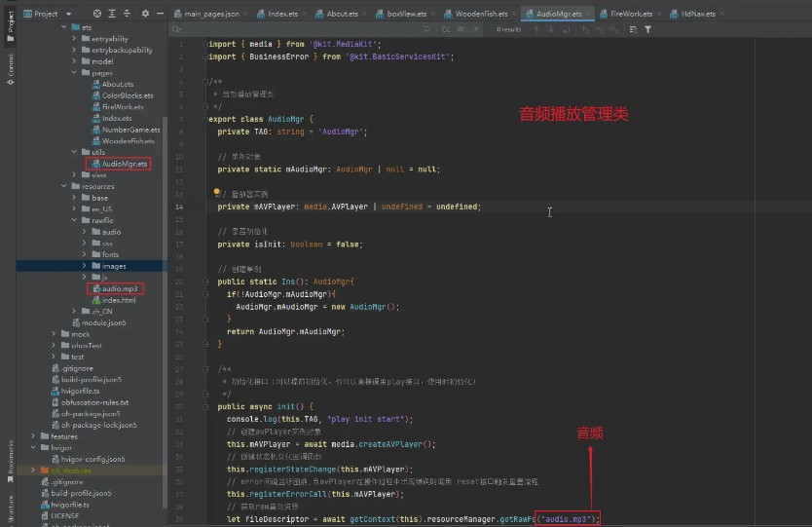Open NumberGame.ets in the project tree
The image size is (812, 527).
coord(127,130)
